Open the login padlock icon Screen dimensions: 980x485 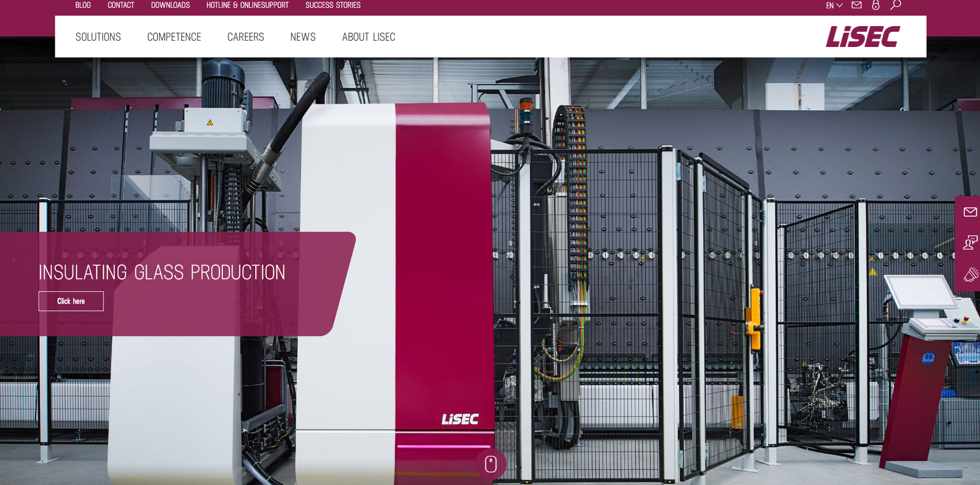(x=876, y=5)
